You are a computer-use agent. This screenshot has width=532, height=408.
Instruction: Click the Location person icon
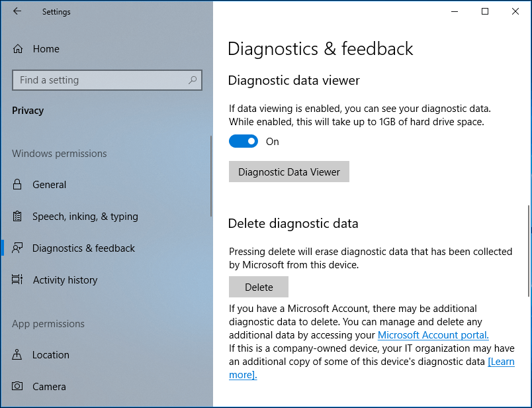18,355
